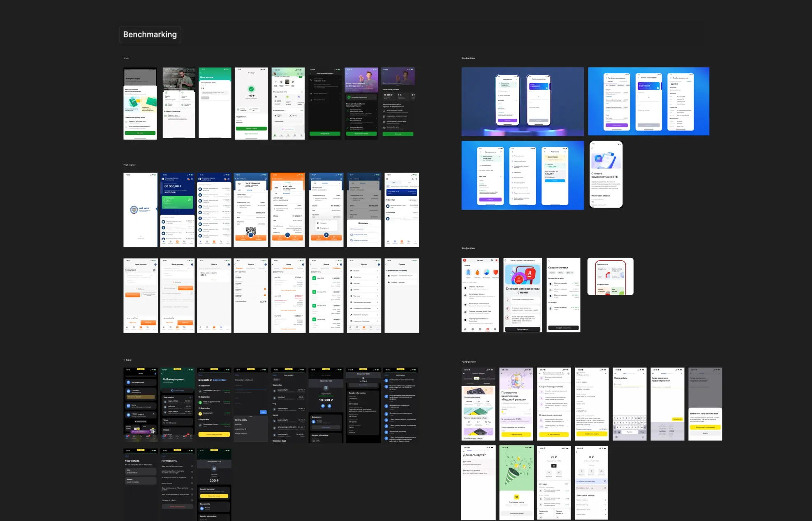Click the Выйти button in the Raiffeisen modal
The image size is (812, 521).
coord(705,433)
